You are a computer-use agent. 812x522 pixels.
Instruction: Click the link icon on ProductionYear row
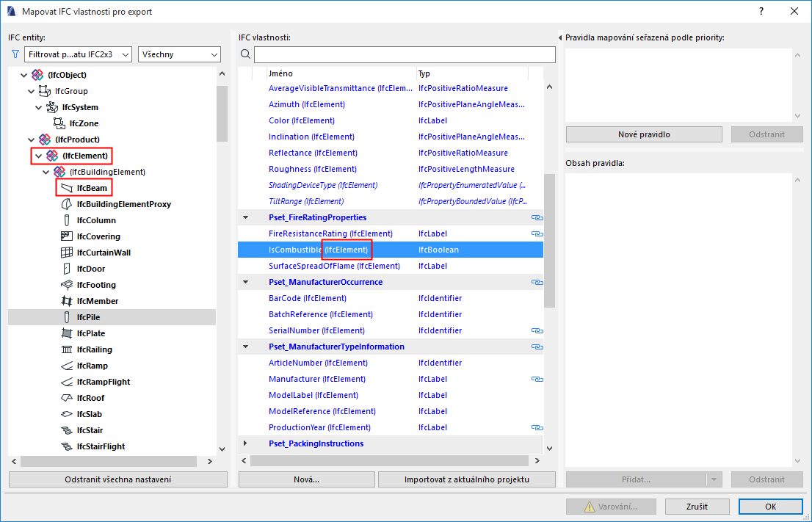537,428
